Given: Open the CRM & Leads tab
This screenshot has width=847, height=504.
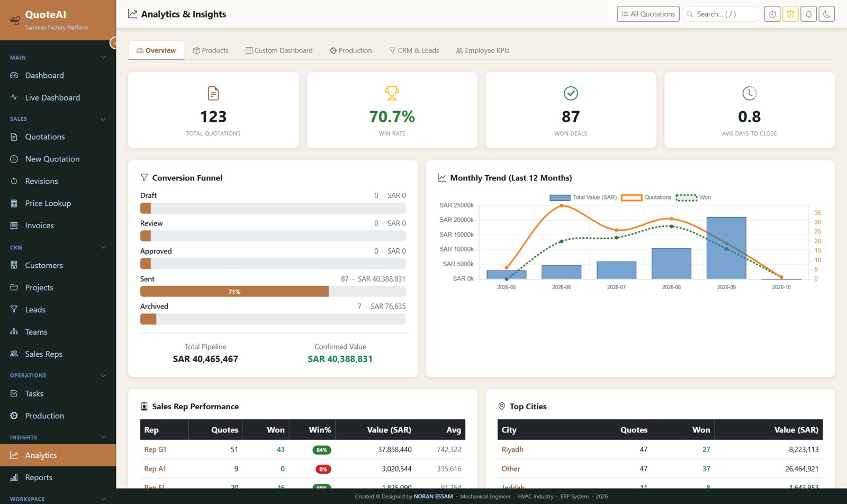Looking at the screenshot, I should click(415, 50).
